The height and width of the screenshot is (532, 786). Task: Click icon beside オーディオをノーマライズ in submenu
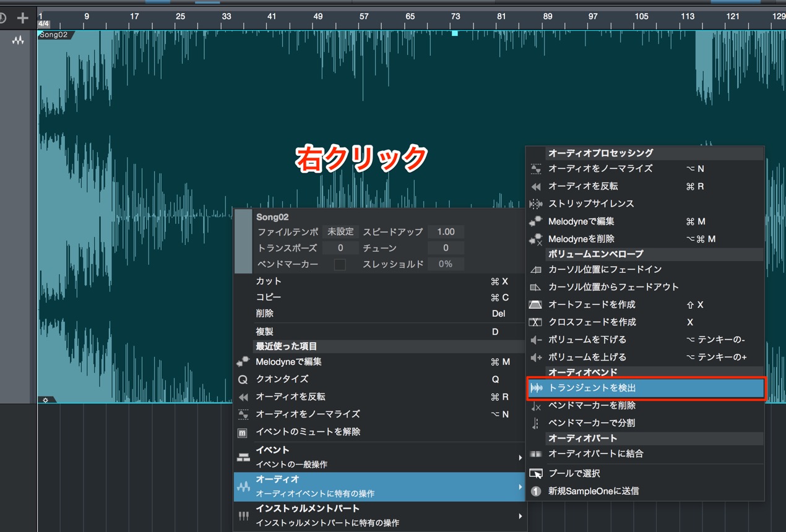[x=536, y=169]
